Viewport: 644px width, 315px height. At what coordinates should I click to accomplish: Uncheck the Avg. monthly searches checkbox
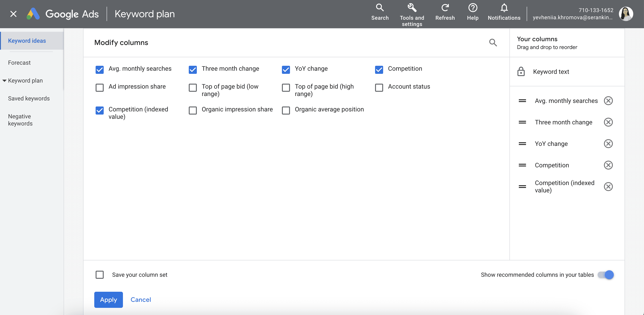(x=99, y=70)
